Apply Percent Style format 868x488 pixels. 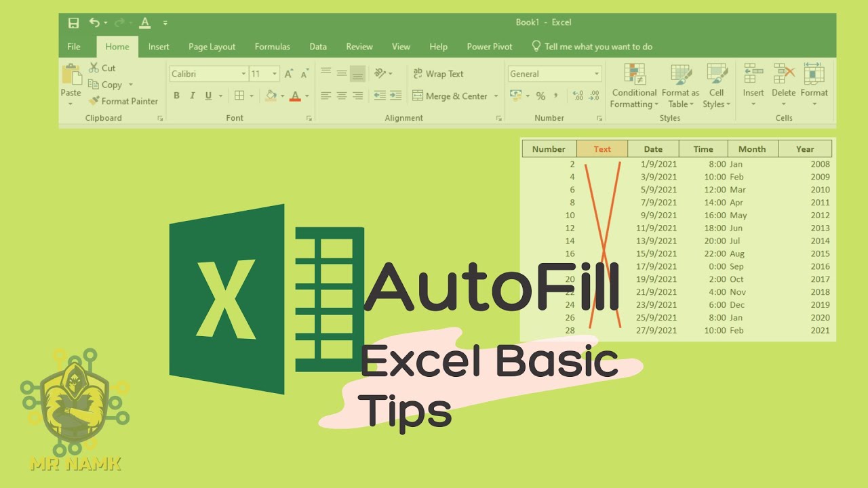[x=540, y=96]
